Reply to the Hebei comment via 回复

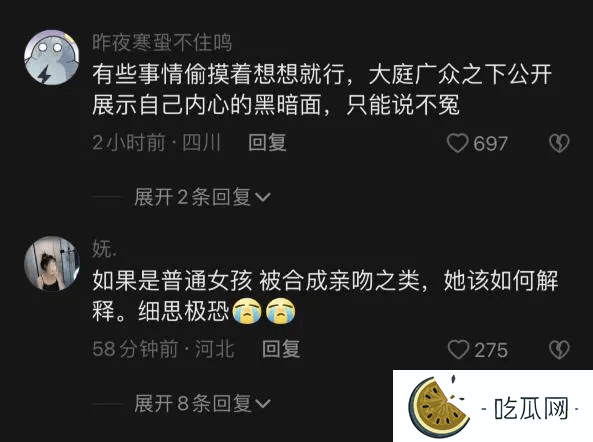[x=281, y=349]
